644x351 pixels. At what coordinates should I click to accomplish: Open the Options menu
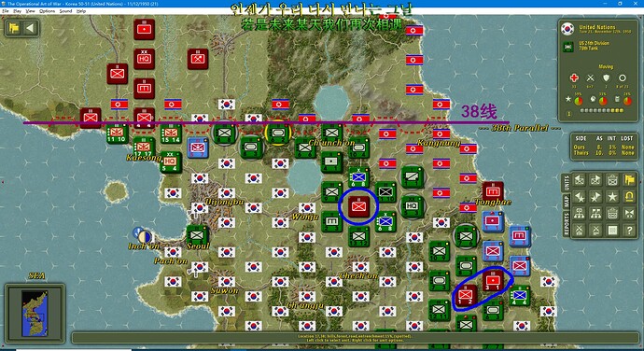coord(48,11)
